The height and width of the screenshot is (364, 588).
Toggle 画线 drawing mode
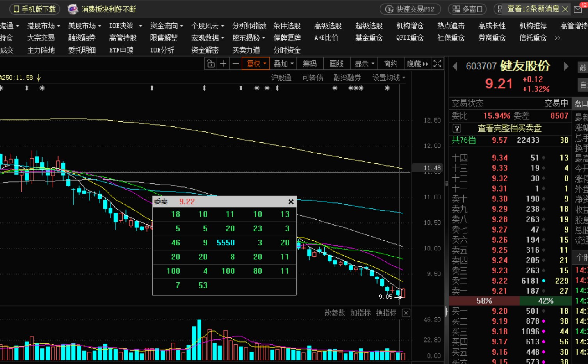(337, 64)
